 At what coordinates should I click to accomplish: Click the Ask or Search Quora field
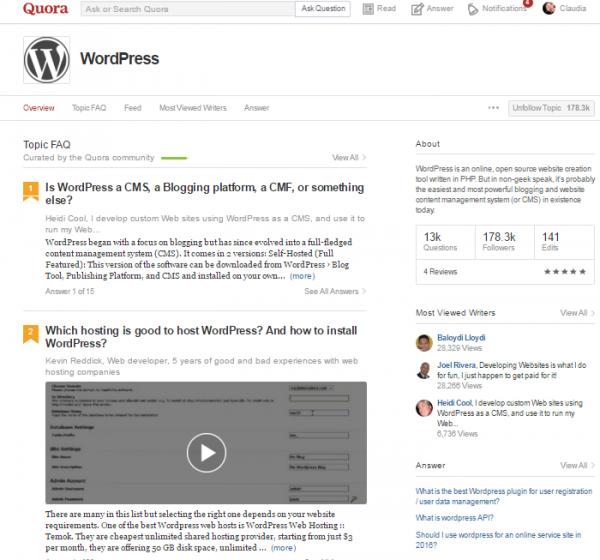188,9
